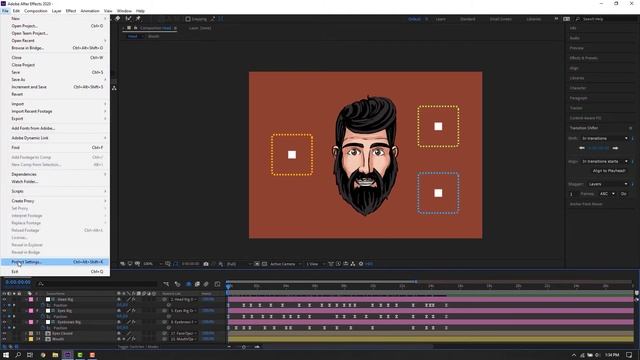
Task: Open the Content-Aware Fill panel
Action: 586,118
